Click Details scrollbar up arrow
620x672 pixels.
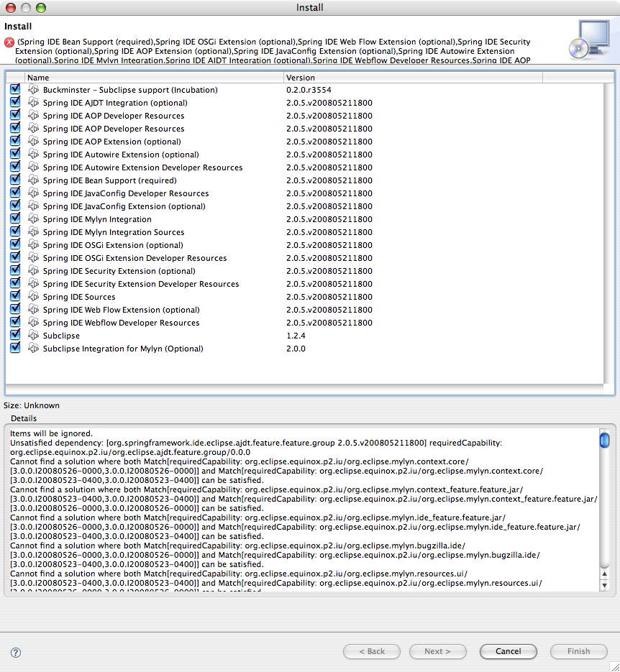click(x=605, y=574)
